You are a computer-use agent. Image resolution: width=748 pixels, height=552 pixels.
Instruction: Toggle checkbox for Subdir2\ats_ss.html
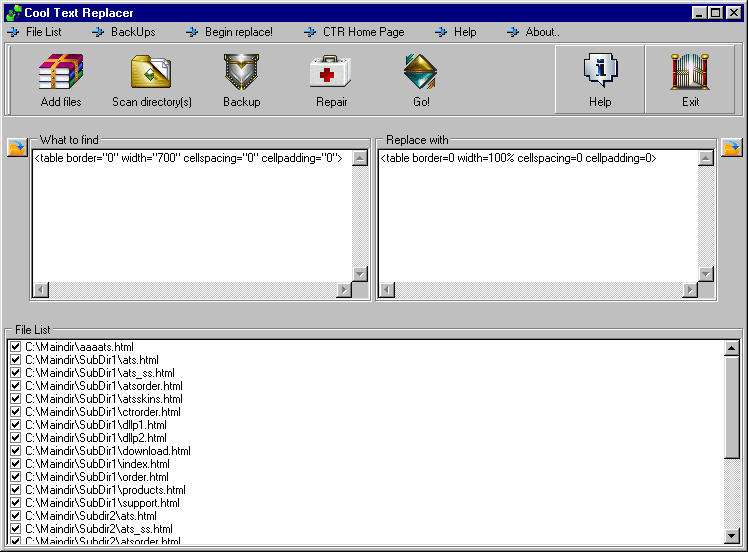click(15, 529)
